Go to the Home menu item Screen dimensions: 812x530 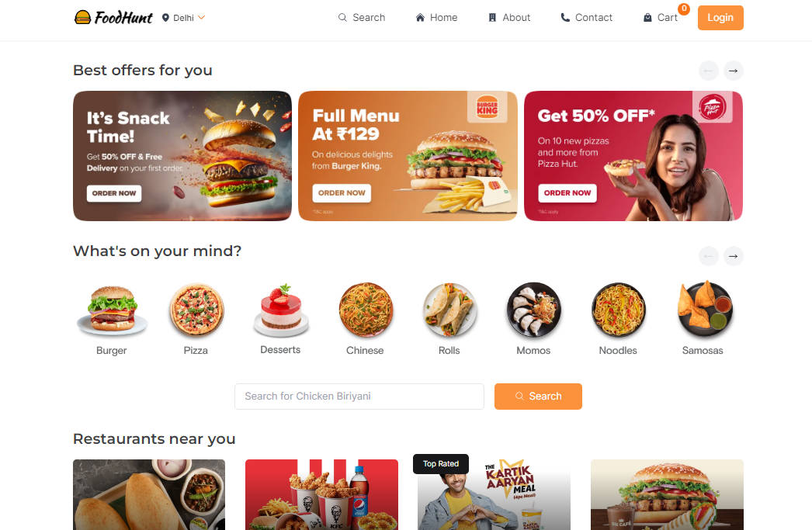[x=436, y=18]
